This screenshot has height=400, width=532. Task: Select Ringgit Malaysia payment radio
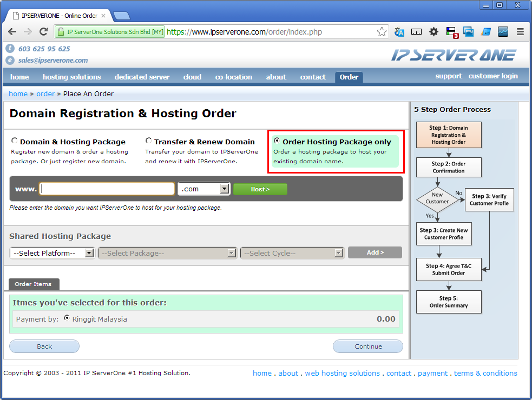[x=67, y=318]
